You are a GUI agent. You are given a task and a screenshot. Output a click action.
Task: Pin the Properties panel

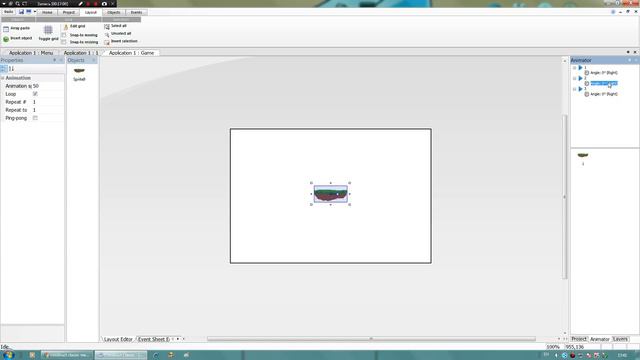point(55,60)
